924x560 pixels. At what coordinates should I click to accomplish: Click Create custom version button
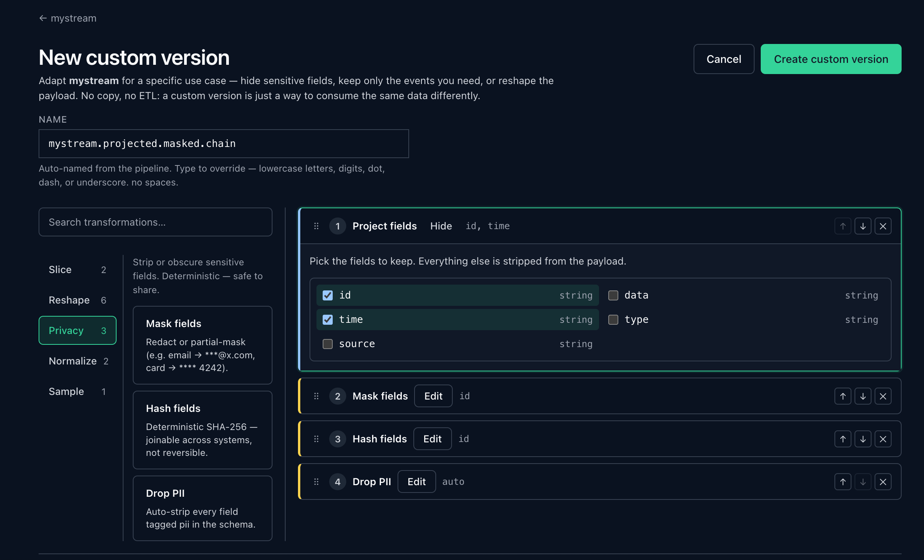click(831, 59)
